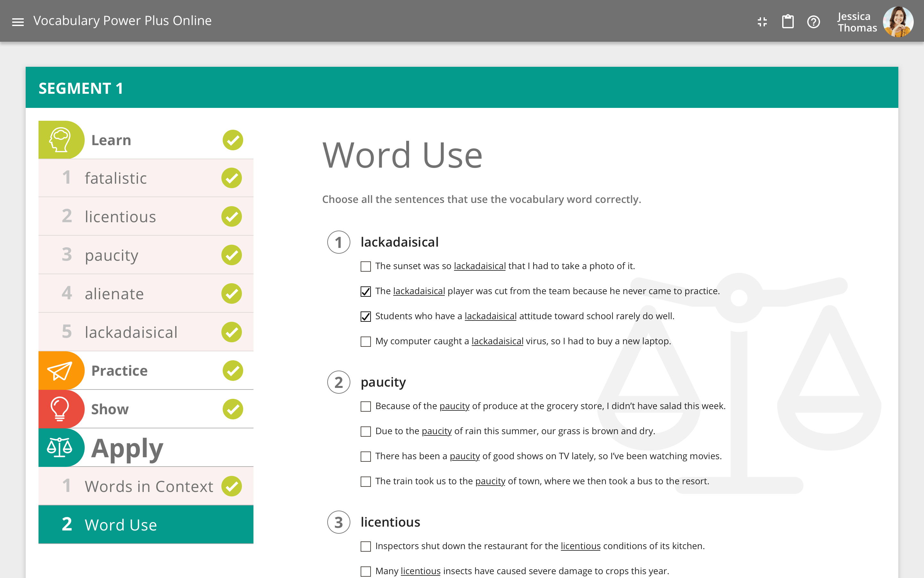Screen dimensions: 924x578
Task: Click question 1 word heading lackadaisical
Action: pos(399,242)
